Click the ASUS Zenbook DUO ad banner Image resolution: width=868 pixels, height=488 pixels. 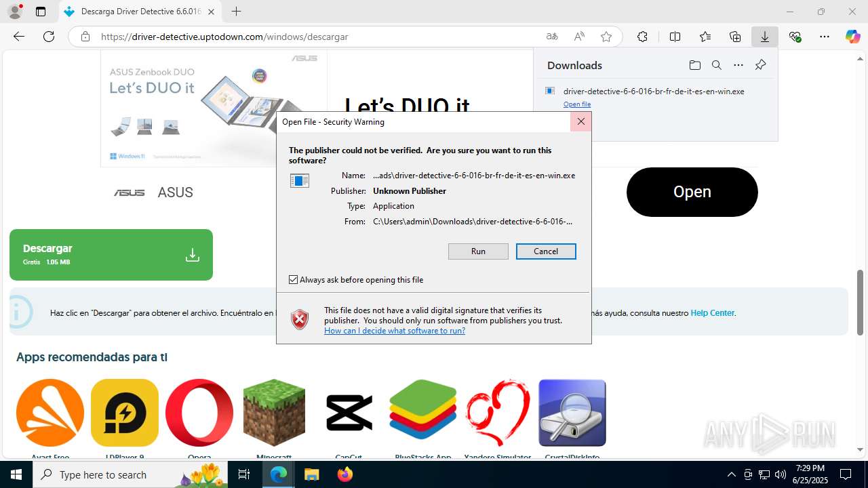tap(214, 108)
